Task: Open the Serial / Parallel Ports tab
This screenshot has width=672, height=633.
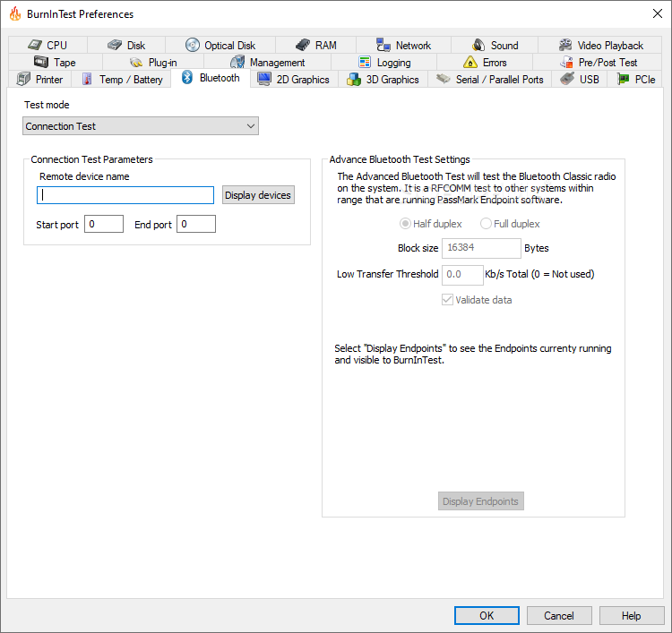Action: [489, 79]
